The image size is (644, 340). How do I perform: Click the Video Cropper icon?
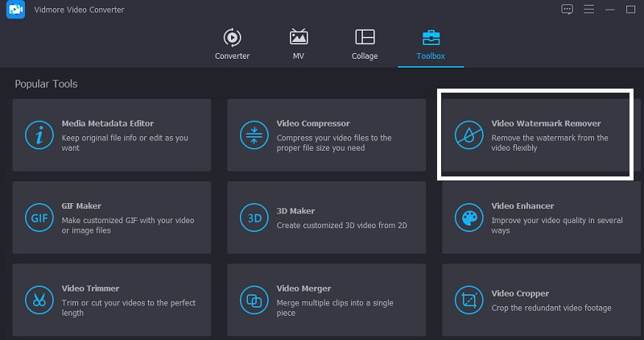(x=468, y=300)
